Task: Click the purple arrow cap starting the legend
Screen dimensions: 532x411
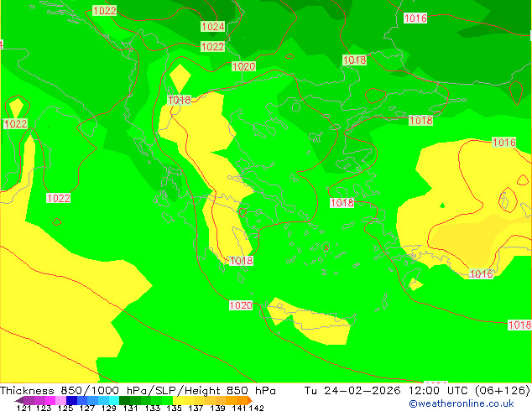Action: coord(19,400)
